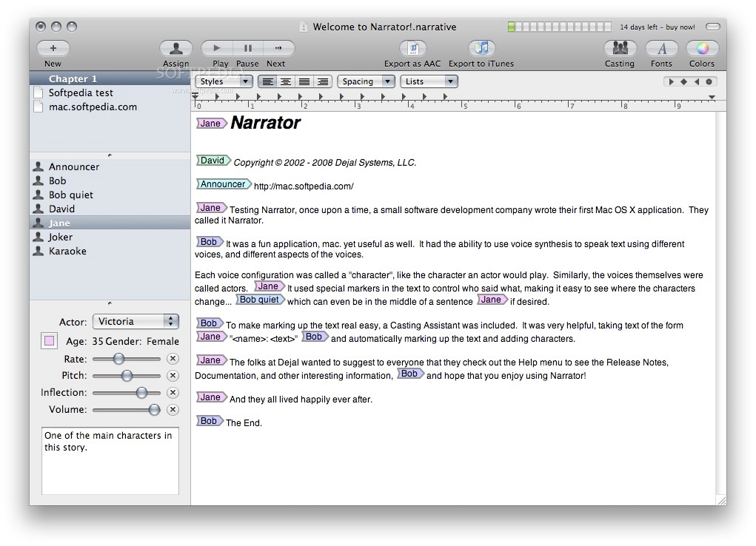The height and width of the screenshot is (546, 756).
Task: Click the splitter handle above the Actor settings
Action: 110,303
